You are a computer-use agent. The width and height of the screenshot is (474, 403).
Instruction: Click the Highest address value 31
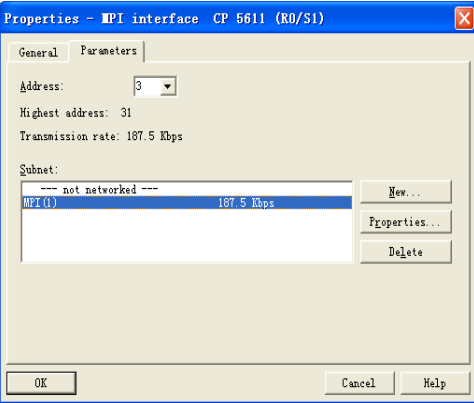[x=126, y=113]
